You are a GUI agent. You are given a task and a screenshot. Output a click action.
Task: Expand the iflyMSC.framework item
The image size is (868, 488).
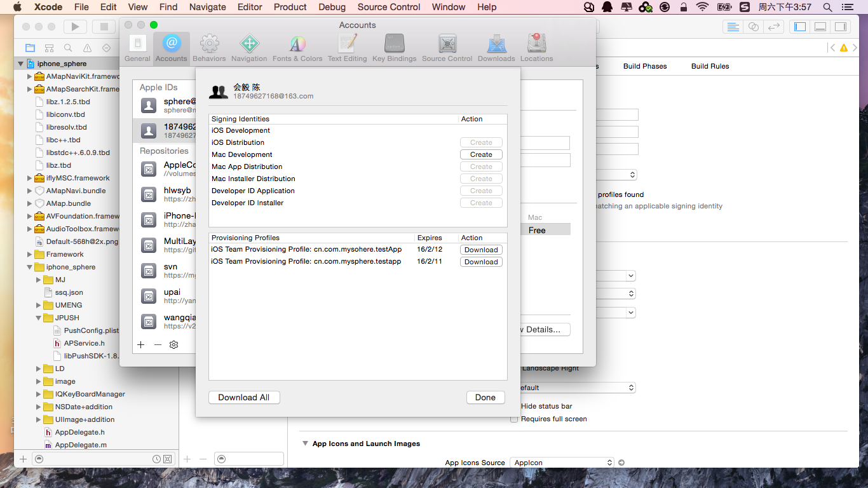[29, 178]
